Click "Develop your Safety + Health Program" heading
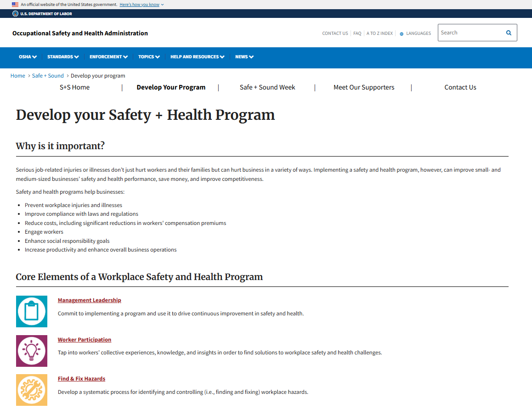This screenshot has width=532, height=415. point(145,115)
